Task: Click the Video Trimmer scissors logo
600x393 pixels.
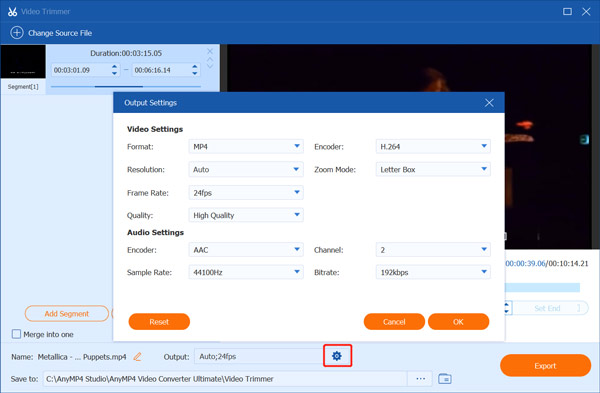Action: click(12, 11)
